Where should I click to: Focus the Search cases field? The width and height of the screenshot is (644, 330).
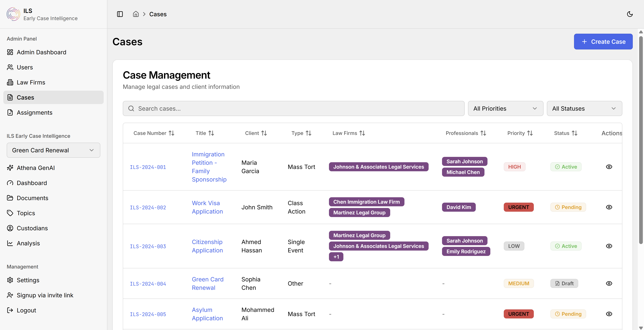point(294,108)
